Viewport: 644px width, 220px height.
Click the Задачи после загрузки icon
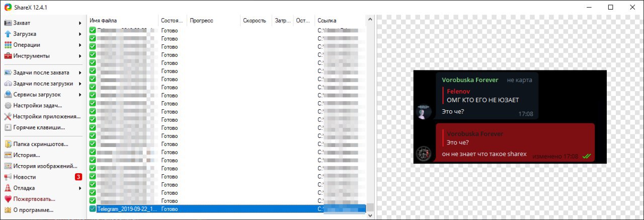pyautogui.click(x=8, y=84)
